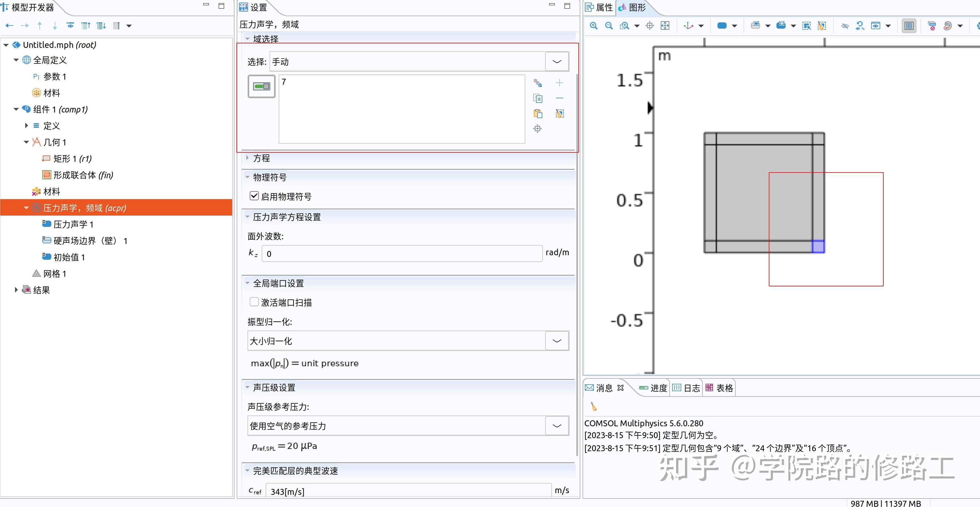980x507 pixels.
Task: Expand the 结果 tree node
Action: pos(16,290)
